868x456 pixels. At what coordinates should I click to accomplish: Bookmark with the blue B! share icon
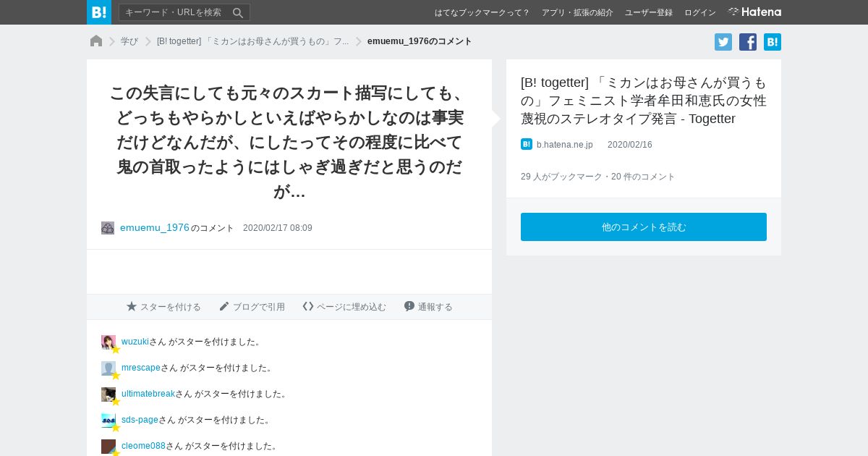coord(773,42)
